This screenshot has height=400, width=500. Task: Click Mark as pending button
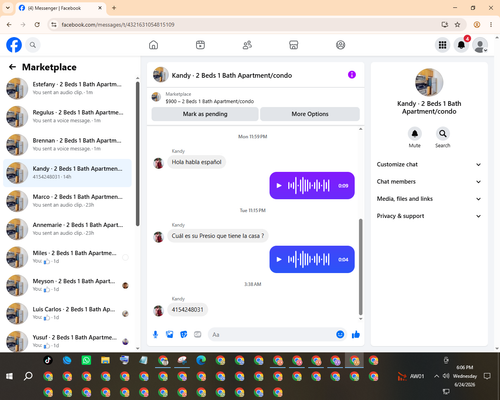click(x=205, y=114)
